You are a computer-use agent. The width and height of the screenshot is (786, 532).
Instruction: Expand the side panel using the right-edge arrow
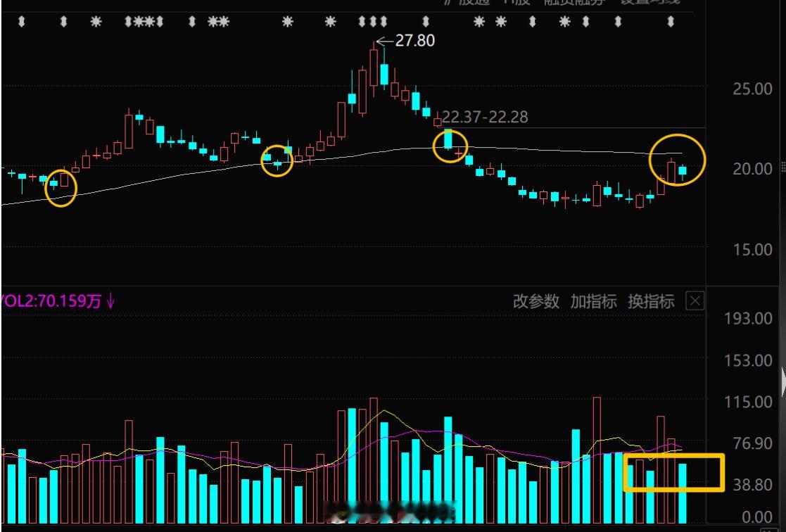(783, 382)
